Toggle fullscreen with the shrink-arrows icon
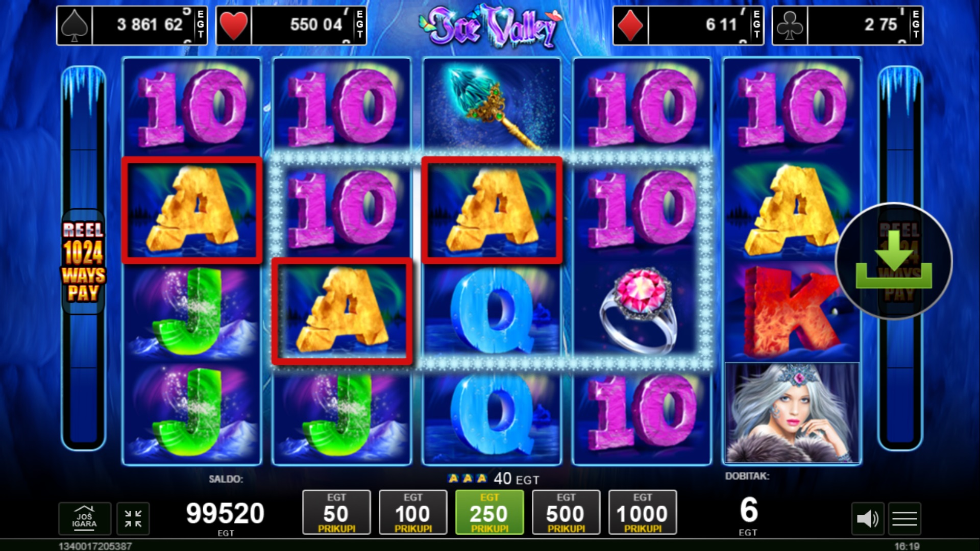 [133, 519]
